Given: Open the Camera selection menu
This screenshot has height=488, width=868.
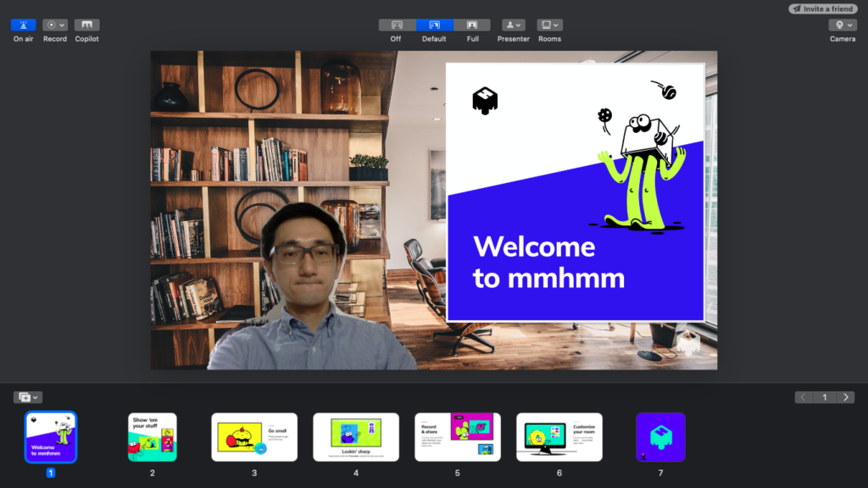Looking at the screenshot, I should (842, 25).
